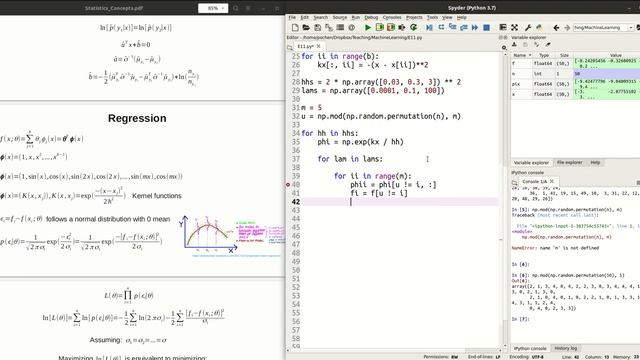Open the Consoles menu
Image resolution: width=640 pixels, height=360 pixels.
392,18
